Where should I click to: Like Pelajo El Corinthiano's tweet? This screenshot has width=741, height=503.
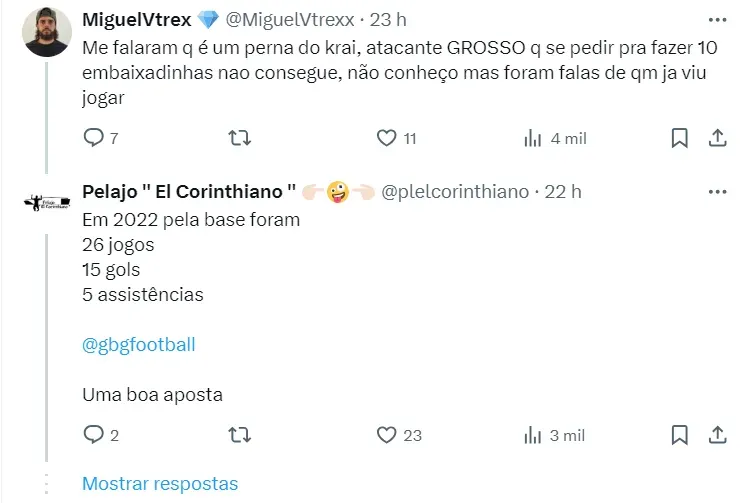click(387, 435)
